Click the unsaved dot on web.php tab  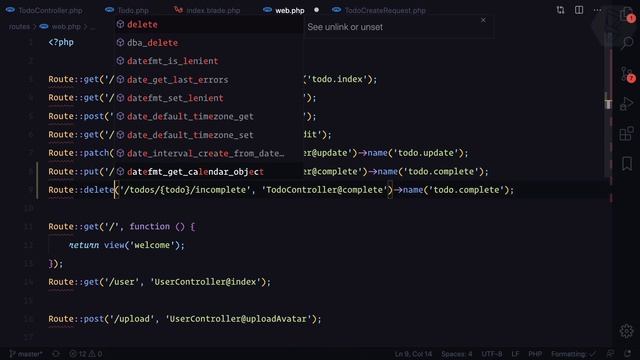click(317, 10)
